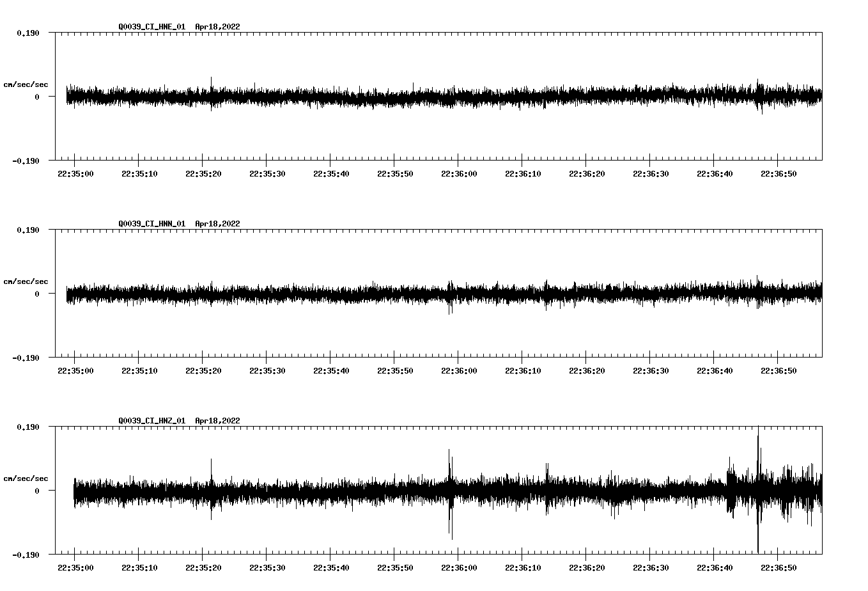Click the 0.190 upper limit on HNZ plot

pos(28,427)
